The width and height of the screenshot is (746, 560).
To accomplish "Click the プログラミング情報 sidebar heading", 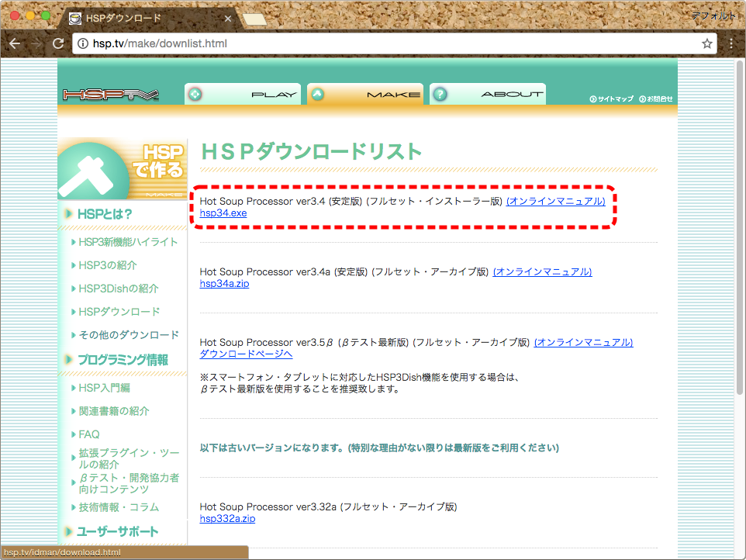I will (123, 360).
